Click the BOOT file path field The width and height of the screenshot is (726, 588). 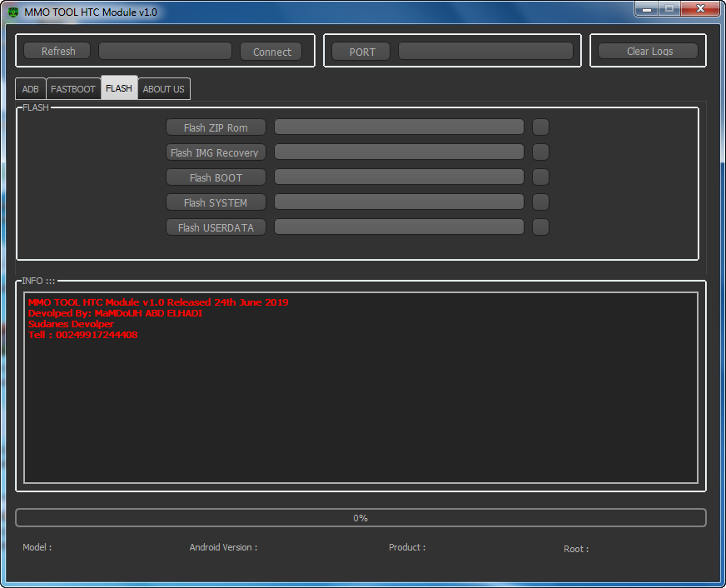point(399,177)
